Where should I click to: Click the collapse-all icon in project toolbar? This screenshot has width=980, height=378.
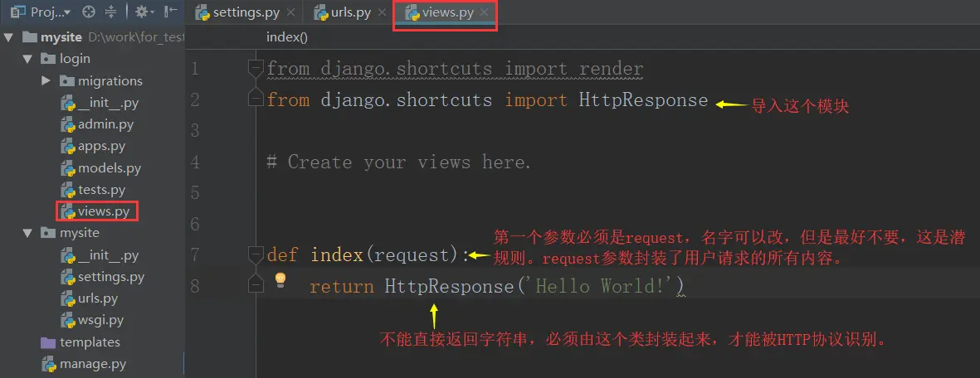click(110, 12)
